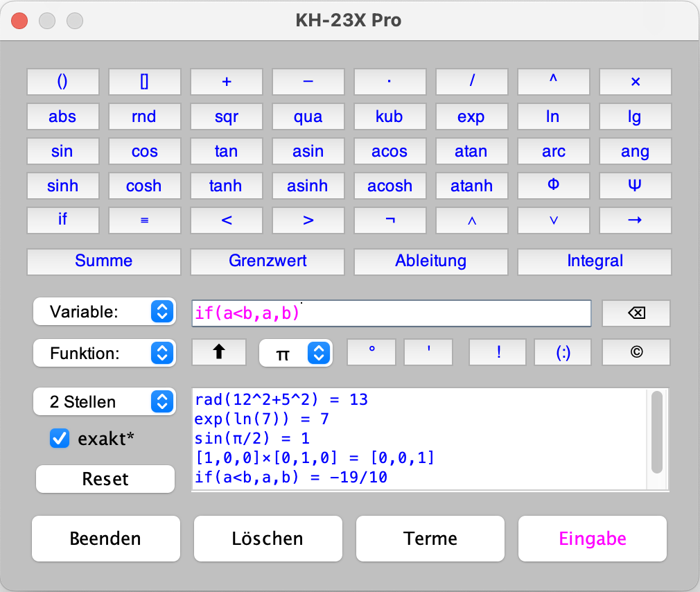Expand the Funktion dropdown menu
Screen dimensions: 700x592
tap(104, 354)
